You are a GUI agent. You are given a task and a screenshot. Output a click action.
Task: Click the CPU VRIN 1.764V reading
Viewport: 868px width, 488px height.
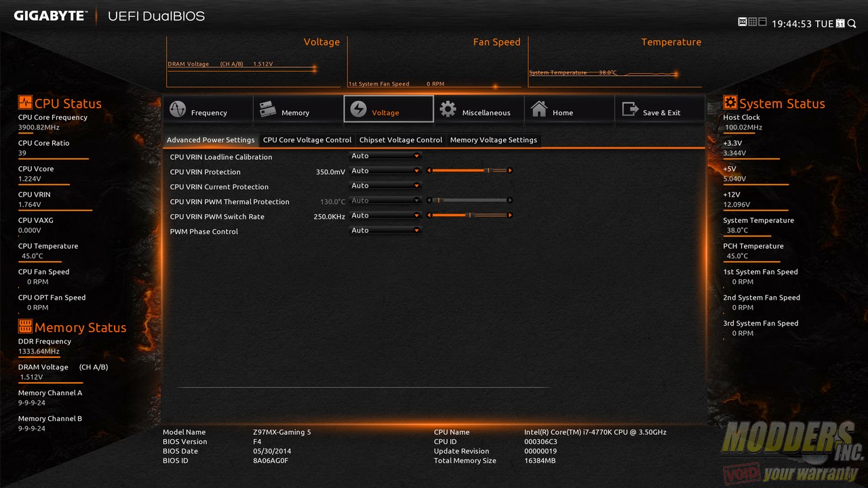click(29, 205)
